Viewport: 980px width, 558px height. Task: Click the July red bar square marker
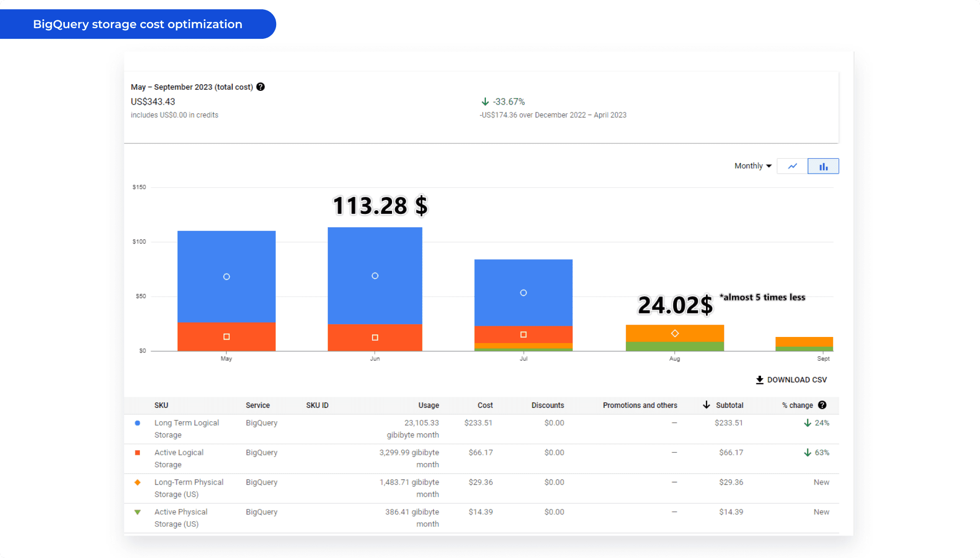(523, 334)
